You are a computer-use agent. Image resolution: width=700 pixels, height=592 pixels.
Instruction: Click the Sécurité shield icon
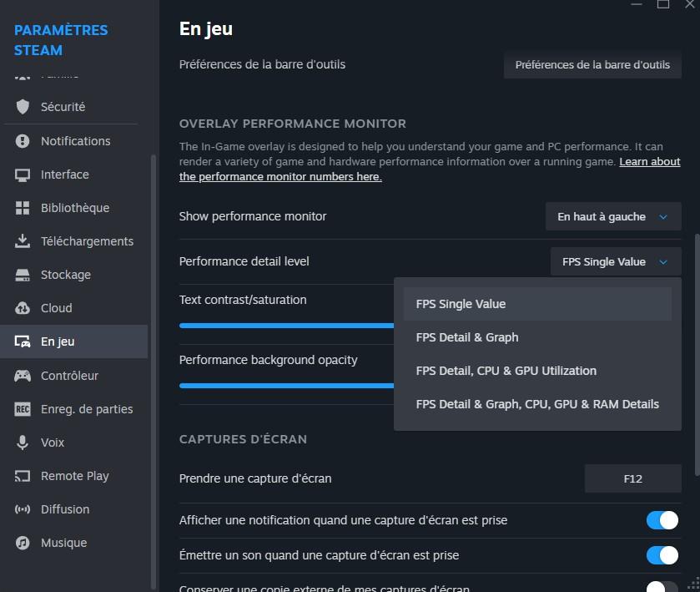(x=23, y=107)
